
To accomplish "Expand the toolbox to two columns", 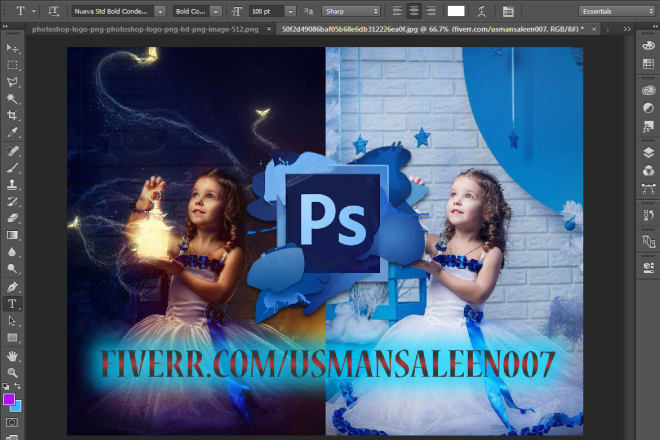I will [x=5, y=27].
